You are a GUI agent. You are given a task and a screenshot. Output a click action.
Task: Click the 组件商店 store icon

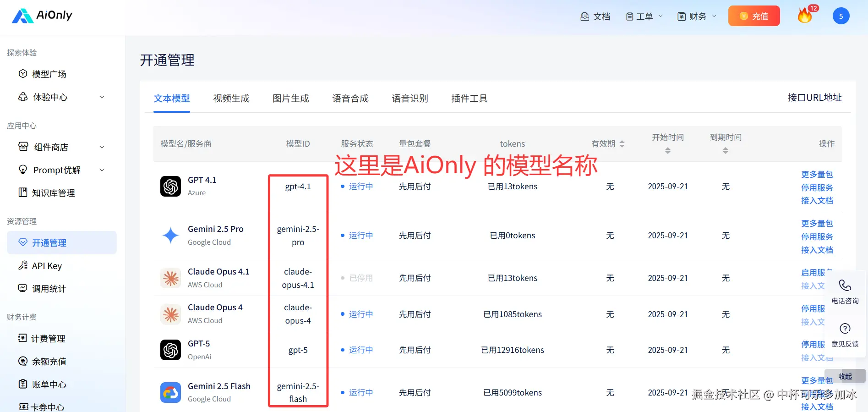click(x=23, y=147)
